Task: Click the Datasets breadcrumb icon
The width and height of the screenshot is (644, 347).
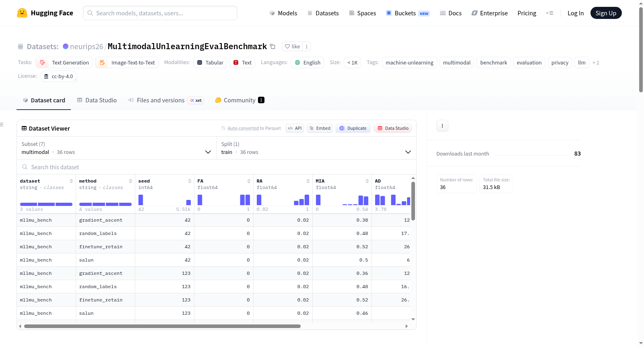Action: [21, 46]
